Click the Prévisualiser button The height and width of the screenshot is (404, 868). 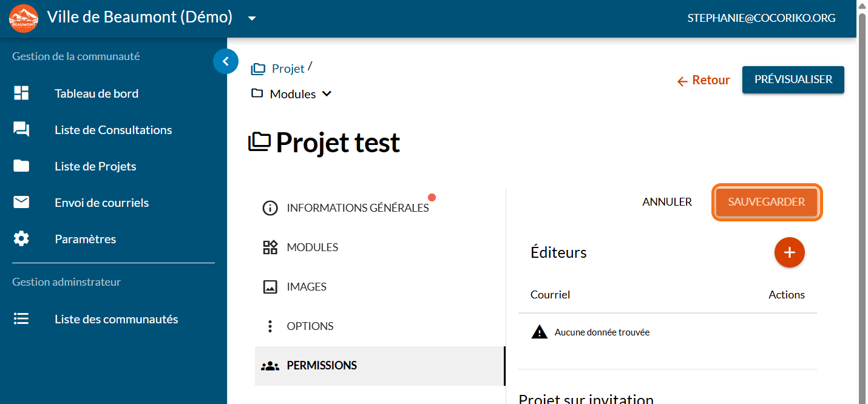coord(793,79)
